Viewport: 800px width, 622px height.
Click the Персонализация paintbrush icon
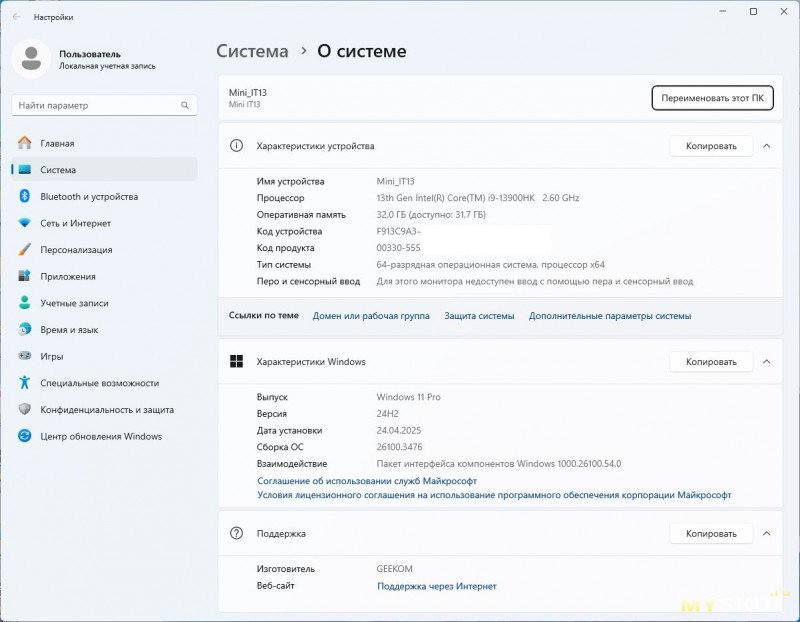click(x=24, y=250)
